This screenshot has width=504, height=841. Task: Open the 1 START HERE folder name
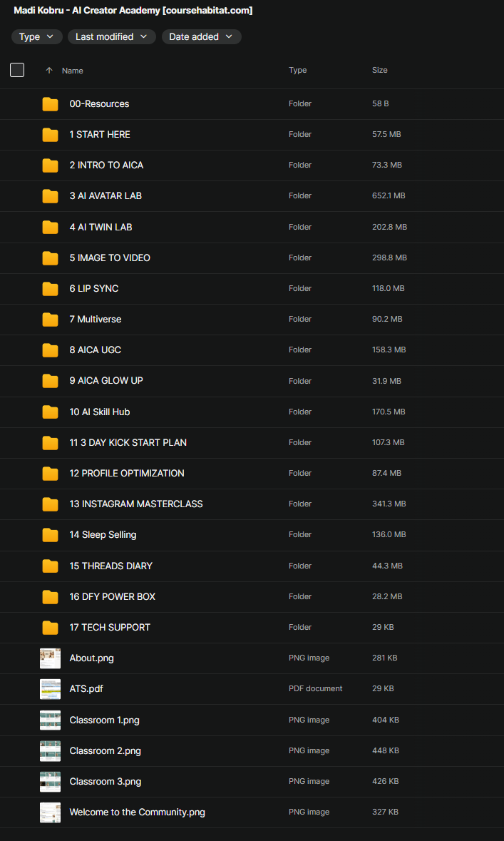[x=100, y=134]
